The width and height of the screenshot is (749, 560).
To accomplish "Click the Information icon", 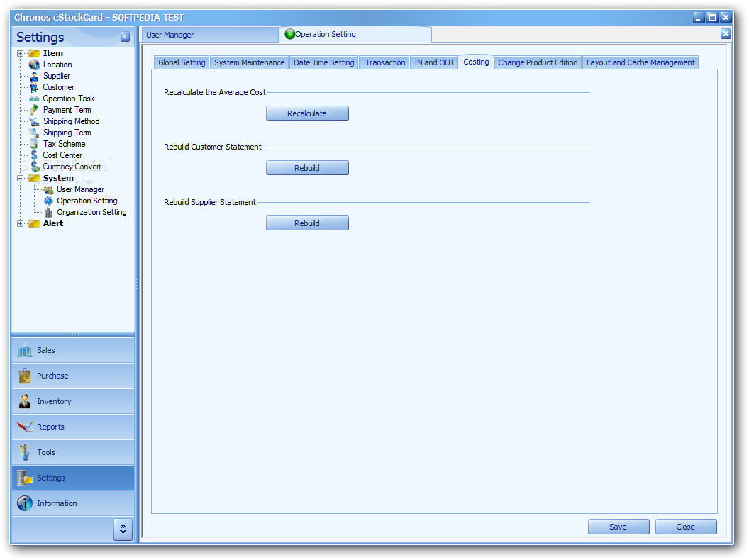I will pos(24,503).
